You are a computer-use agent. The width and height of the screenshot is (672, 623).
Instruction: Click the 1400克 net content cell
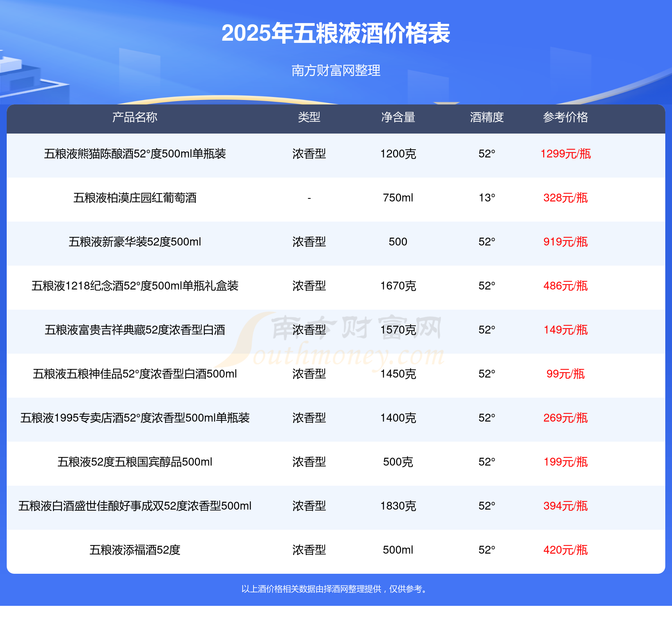[398, 418]
